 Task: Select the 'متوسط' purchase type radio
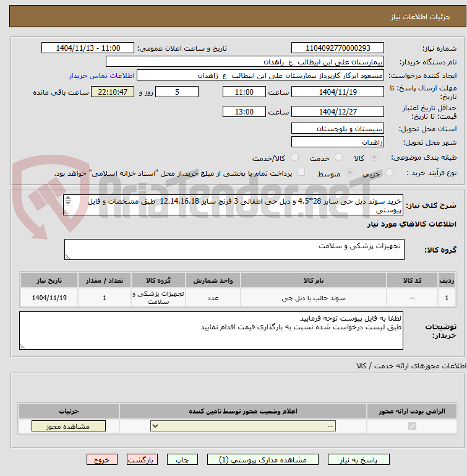point(349,173)
